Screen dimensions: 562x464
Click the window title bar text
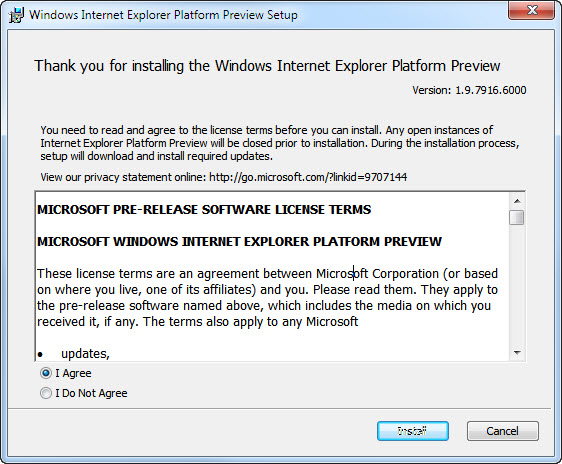tap(163, 15)
